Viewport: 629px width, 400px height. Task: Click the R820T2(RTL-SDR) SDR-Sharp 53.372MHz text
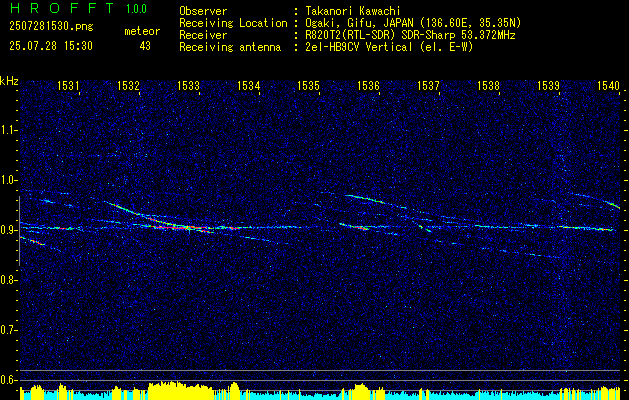[x=410, y=35]
